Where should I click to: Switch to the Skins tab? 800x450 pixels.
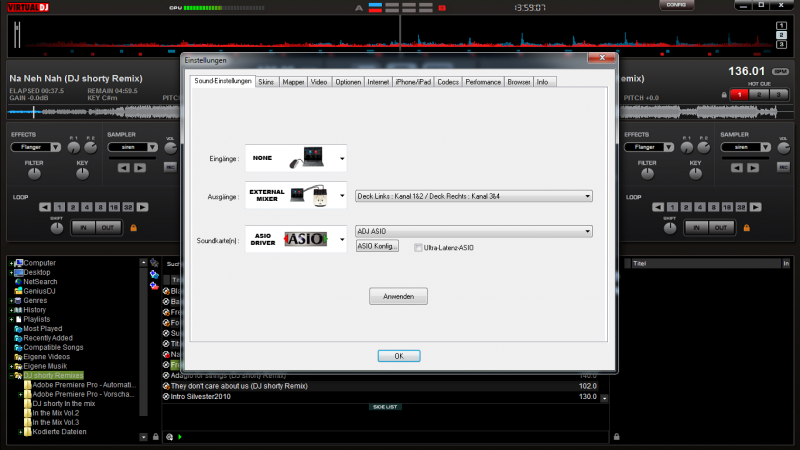point(267,81)
